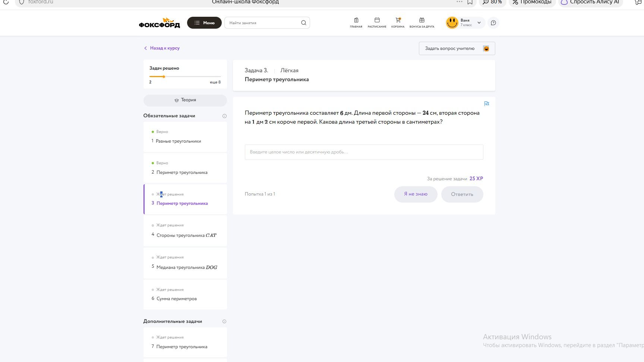Click the flag report icon
This screenshot has height=362, width=644.
486,104
